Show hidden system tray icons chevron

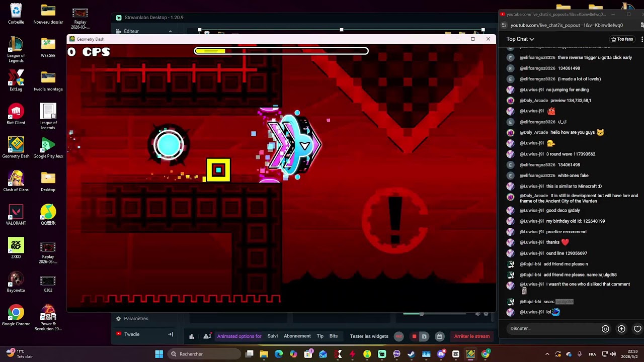coord(547,354)
